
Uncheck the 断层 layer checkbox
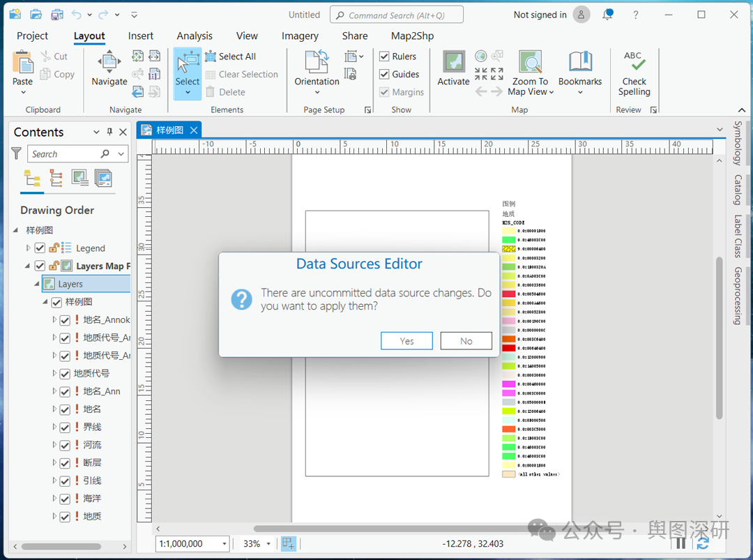tap(65, 463)
